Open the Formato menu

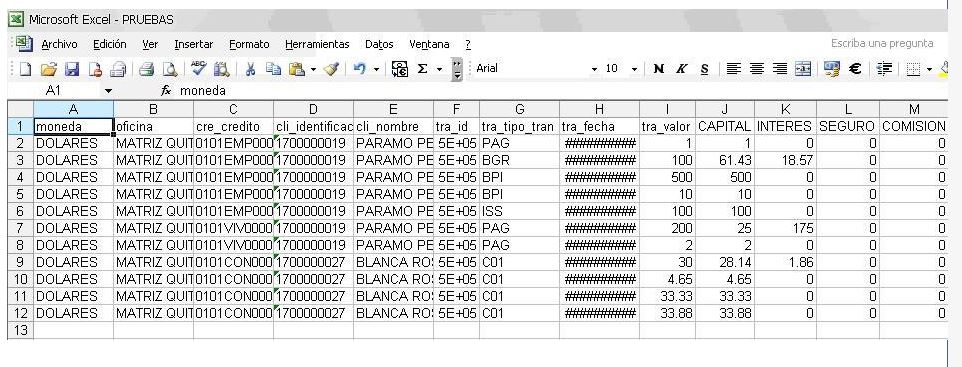[249, 44]
